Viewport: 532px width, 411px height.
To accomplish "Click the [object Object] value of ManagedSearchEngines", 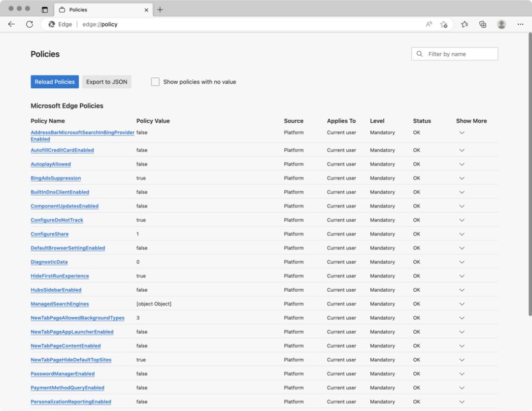I will click(x=154, y=304).
